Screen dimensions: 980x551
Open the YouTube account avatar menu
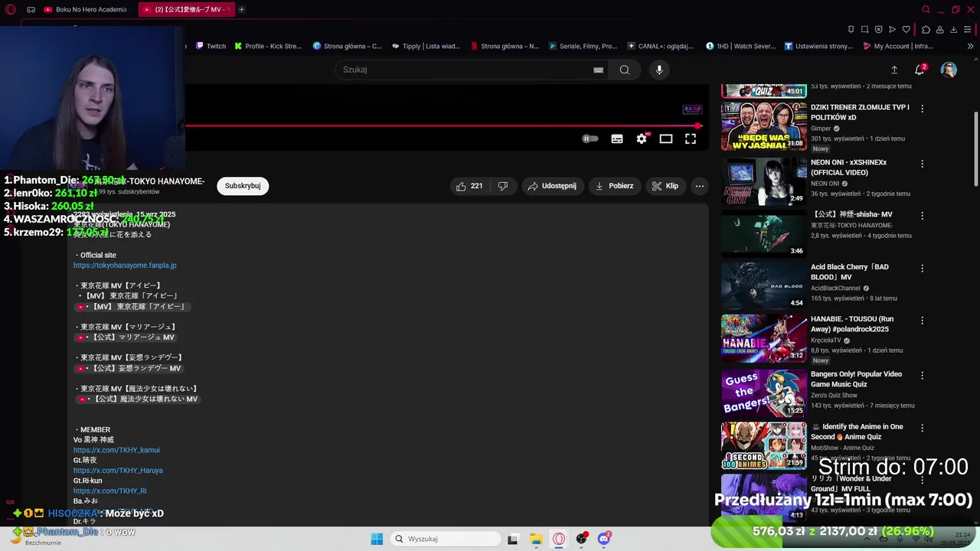(949, 70)
